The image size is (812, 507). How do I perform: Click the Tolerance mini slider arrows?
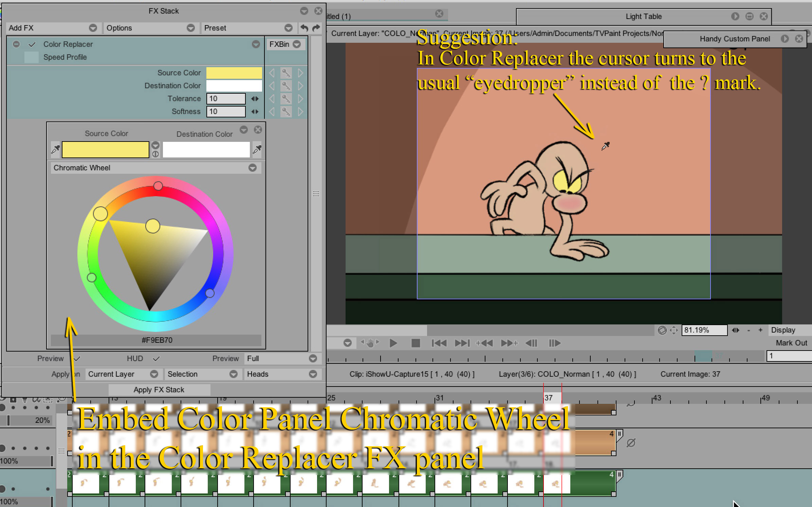click(255, 99)
